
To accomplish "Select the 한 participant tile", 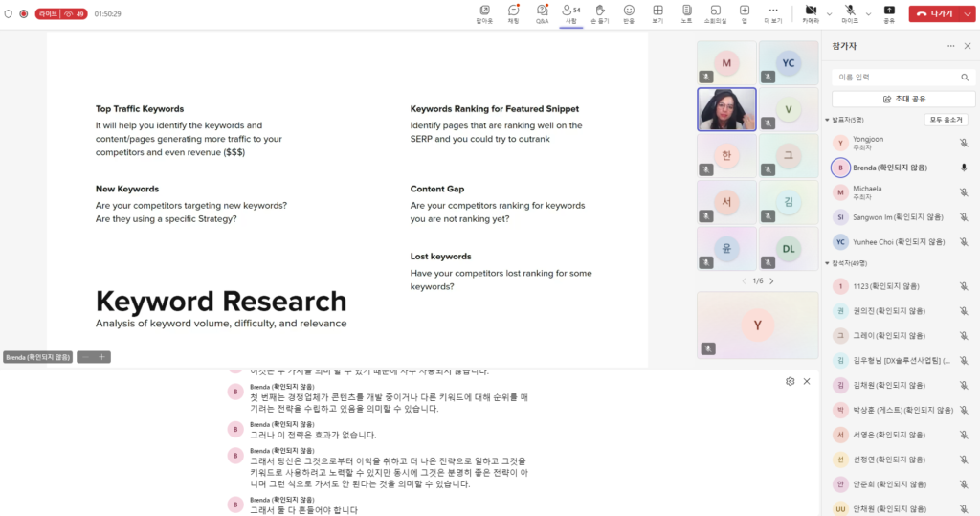I will 726,155.
